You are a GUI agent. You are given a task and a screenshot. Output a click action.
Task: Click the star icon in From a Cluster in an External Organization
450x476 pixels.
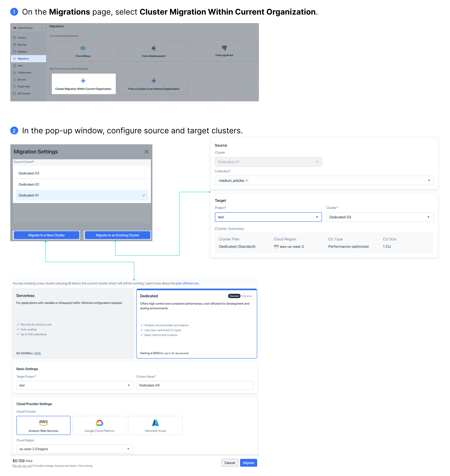(154, 81)
